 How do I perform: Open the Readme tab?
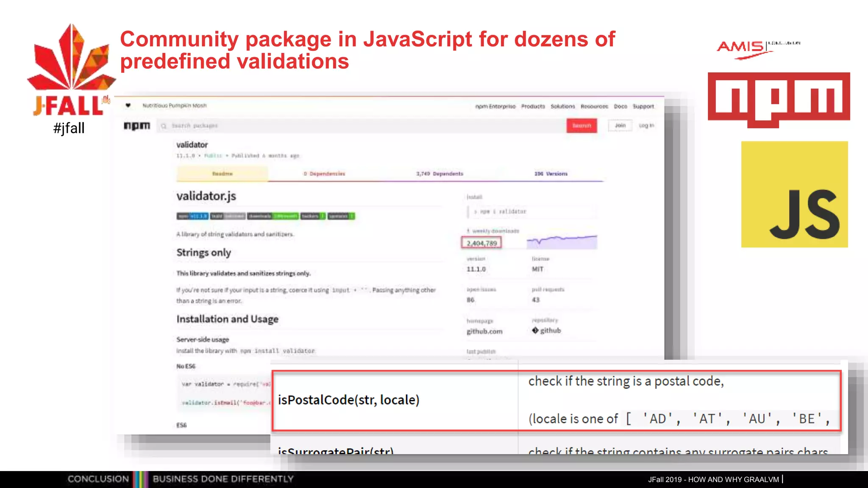point(222,174)
